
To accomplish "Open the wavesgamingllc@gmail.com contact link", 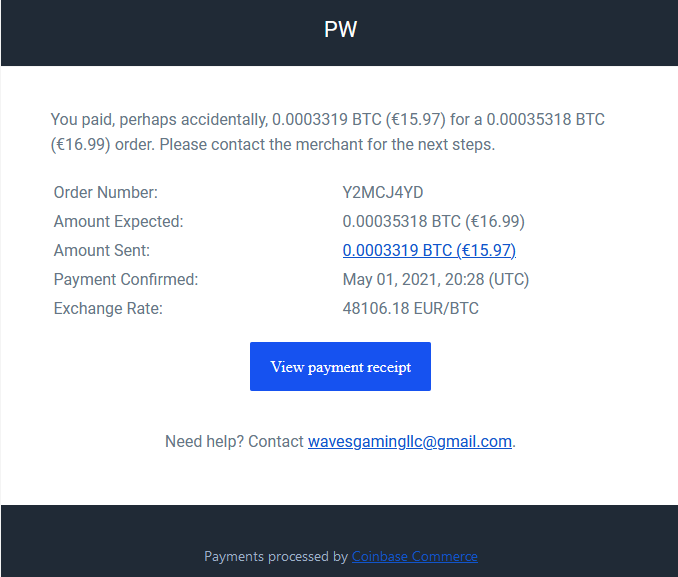I will click(x=410, y=442).
